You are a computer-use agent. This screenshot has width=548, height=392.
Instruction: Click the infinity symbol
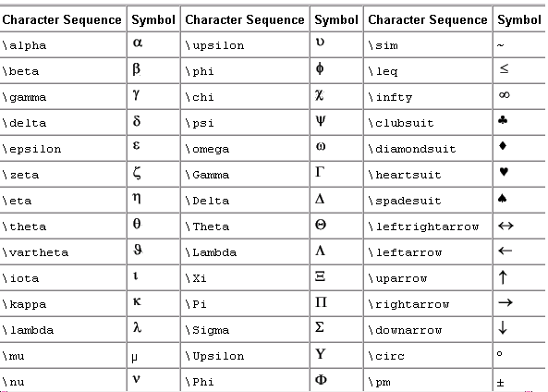[505, 95]
